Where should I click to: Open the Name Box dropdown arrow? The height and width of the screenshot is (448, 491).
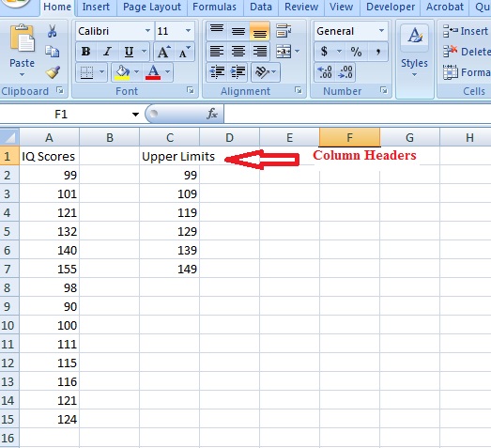(x=135, y=115)
